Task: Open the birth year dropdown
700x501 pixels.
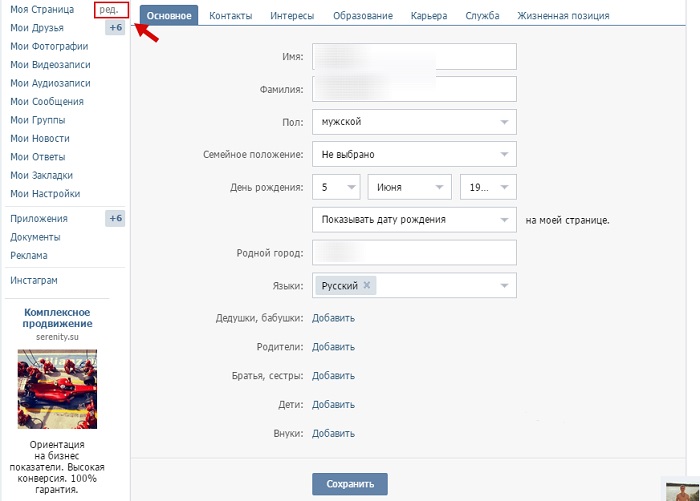Action: (x=488, y=187)
